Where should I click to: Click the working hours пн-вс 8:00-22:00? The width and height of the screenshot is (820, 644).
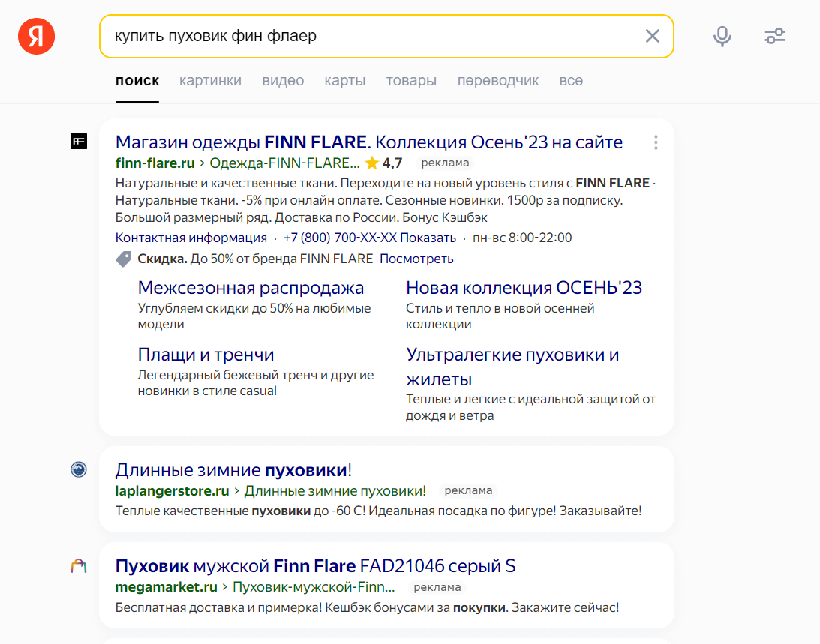click(x=522, y=238)
